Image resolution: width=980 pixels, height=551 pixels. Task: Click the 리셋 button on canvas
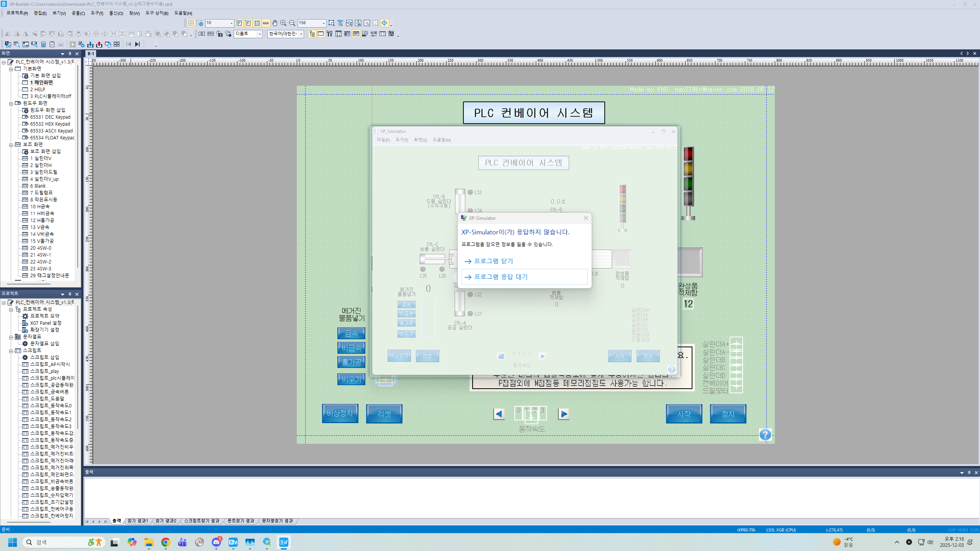pyautogui.click(x=384, y=414)
